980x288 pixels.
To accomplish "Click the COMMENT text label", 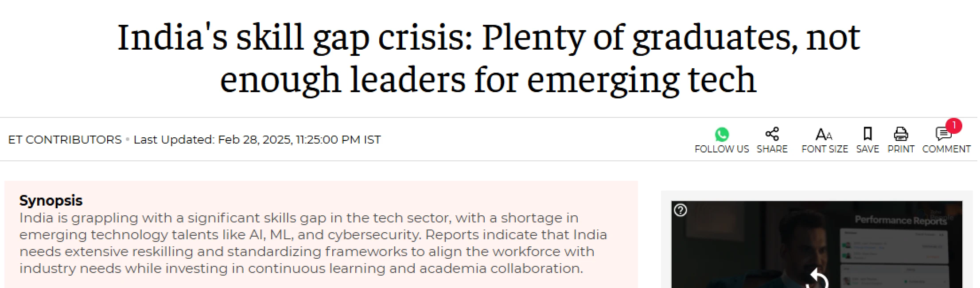I will pyautogui.click(x=946, y=149).
